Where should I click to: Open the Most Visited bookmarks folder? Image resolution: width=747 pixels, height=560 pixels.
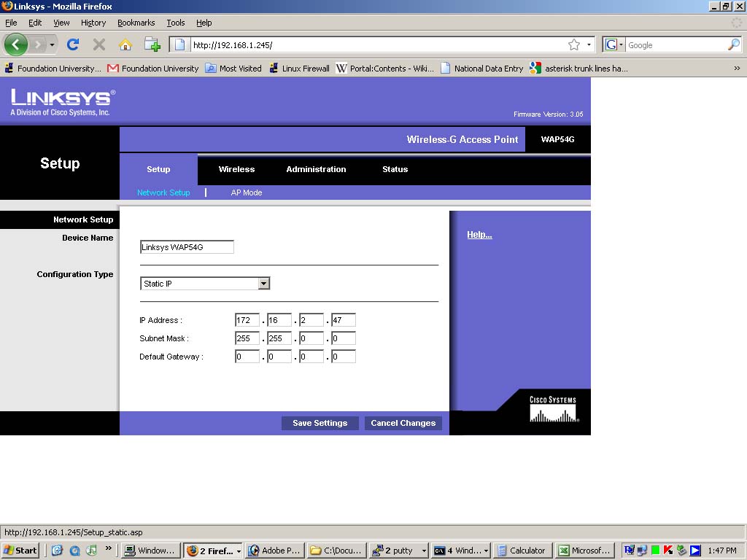pos(233,68)
